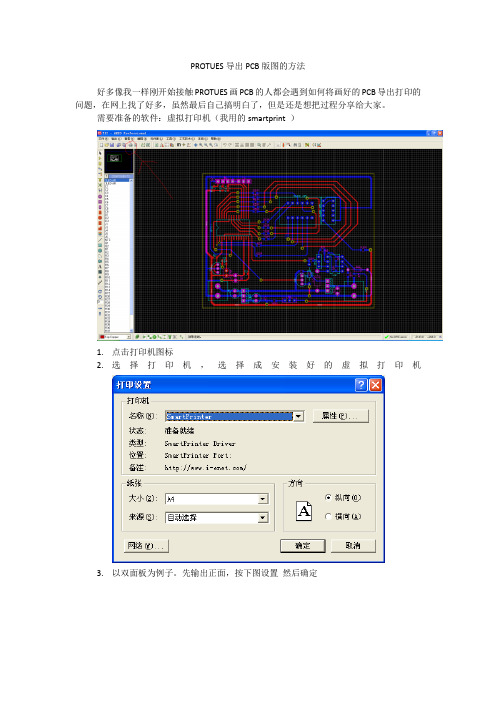Click the 取消 cancel button

coord(353,545)
